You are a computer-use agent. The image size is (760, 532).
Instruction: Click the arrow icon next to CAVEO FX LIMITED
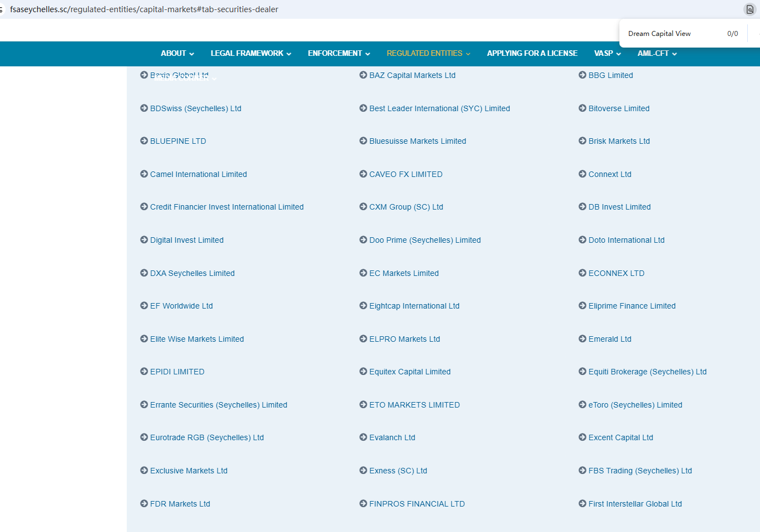[363, 174]
